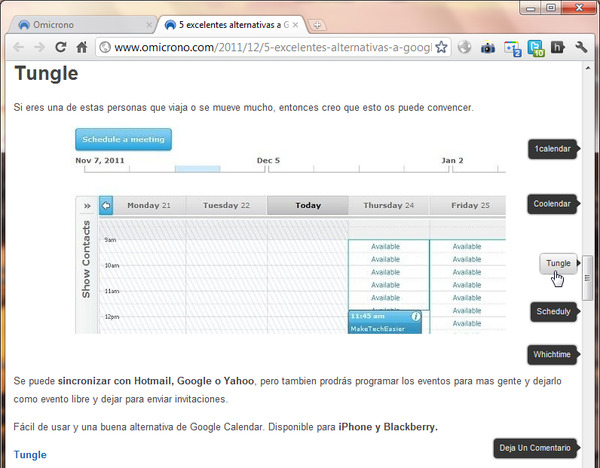Open a new browser tab
This screenshot has height=468, width=600.
[x=317, y=25]
